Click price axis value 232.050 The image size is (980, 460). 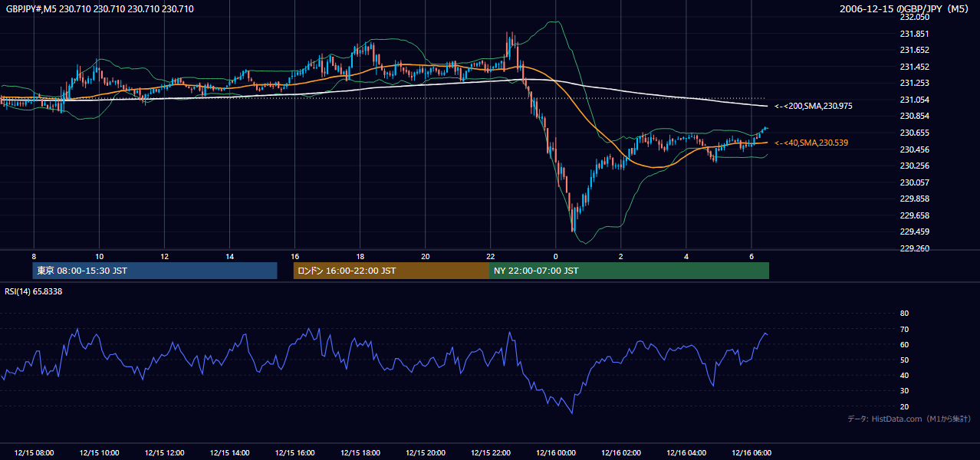coord(915,17)
